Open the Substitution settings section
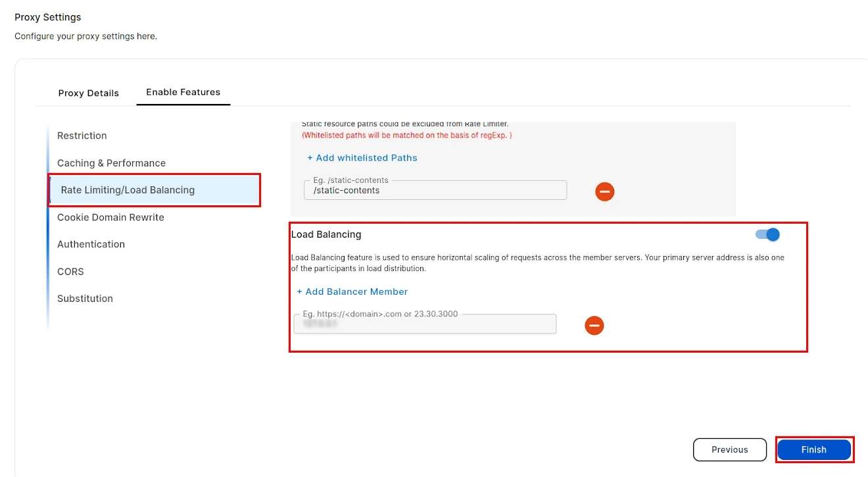The height and width of the screenshot is (477, 868). tap(85, 298)
